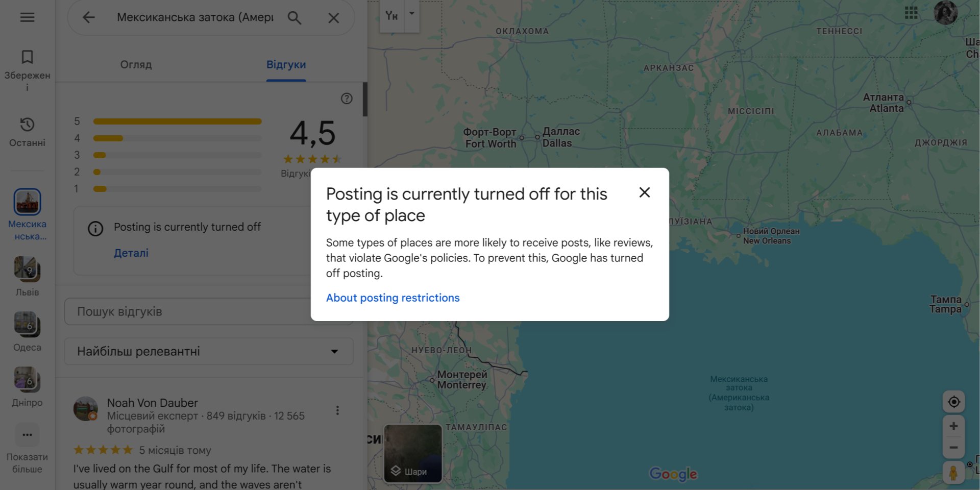Click the help question mark icon above ratings
The width and height of the screenshot is (980, 490).
[x=347, y=99]
